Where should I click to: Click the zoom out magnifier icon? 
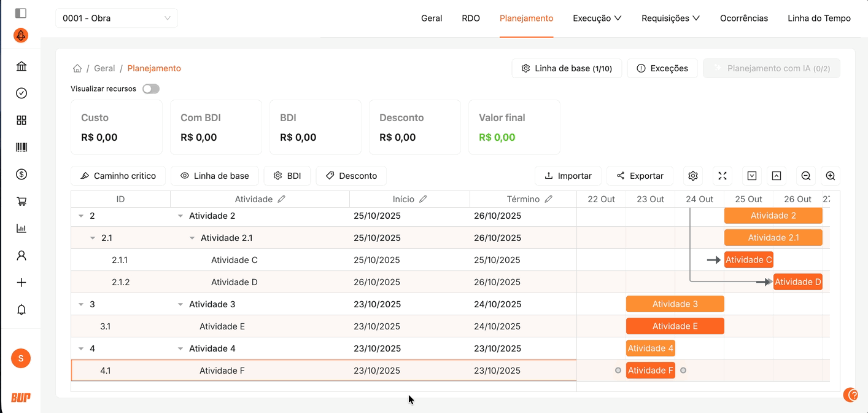coord(806,176)
